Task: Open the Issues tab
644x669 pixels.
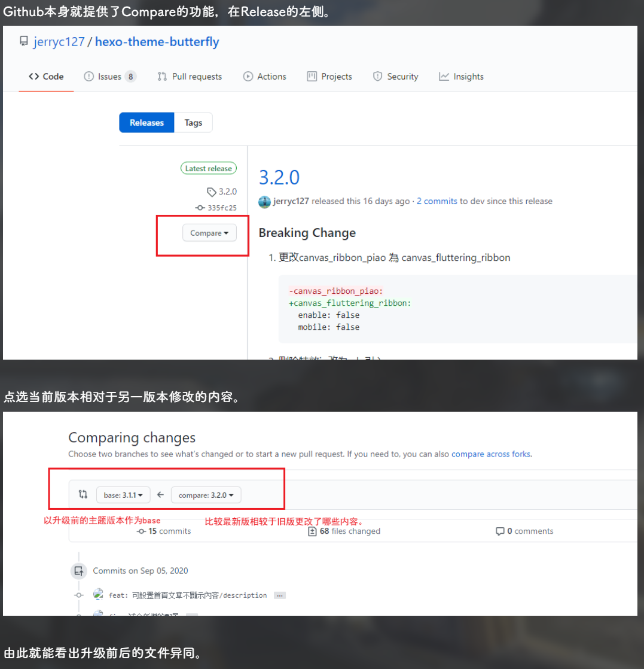Action: [x=109, y=77]
